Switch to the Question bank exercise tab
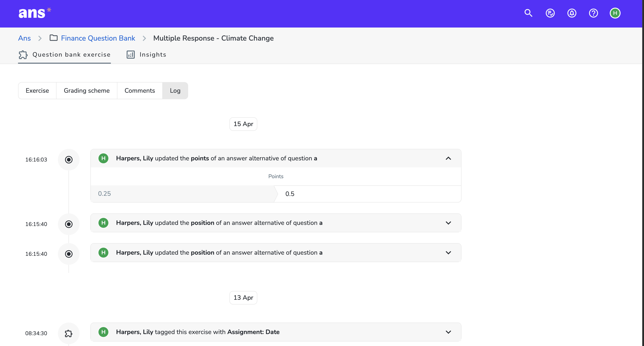This screenshot has height=346, width=644. 64,55
